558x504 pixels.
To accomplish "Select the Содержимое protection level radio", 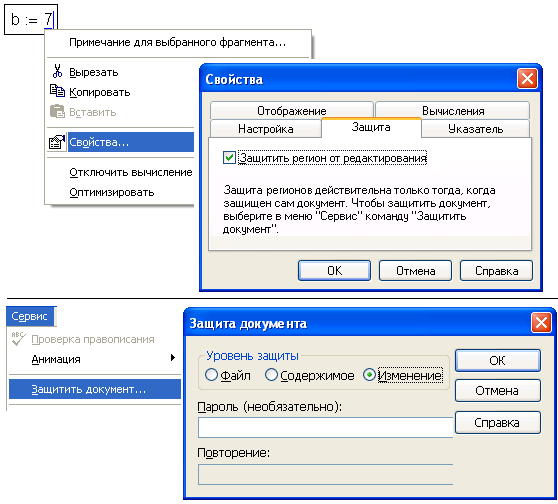I will (x=271, y=375).
